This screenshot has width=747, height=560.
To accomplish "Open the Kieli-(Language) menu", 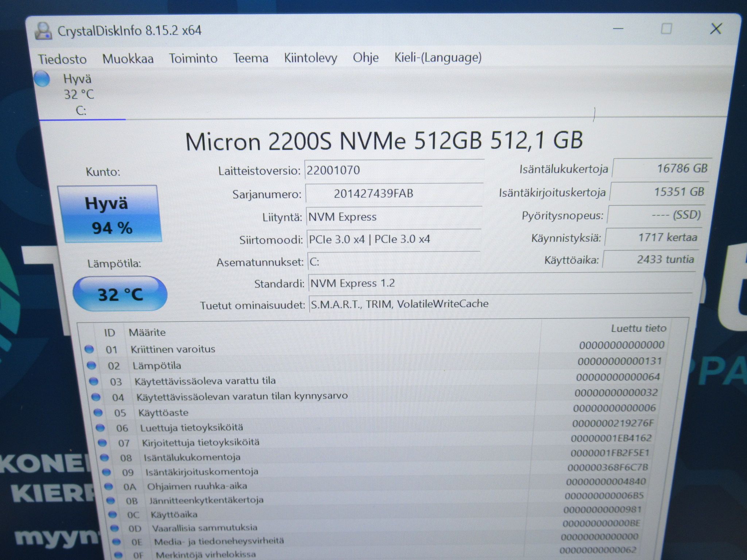I will point(438,57).
